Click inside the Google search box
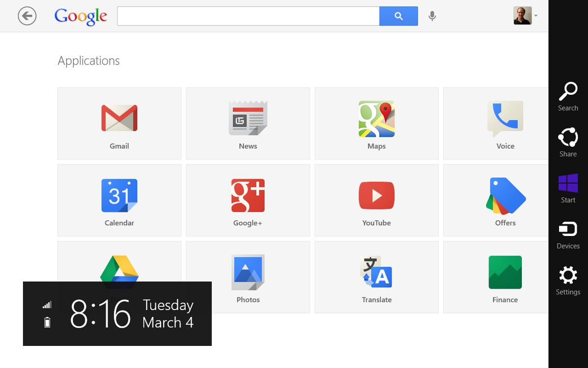588x368 pixels. [x=247, y=16]
